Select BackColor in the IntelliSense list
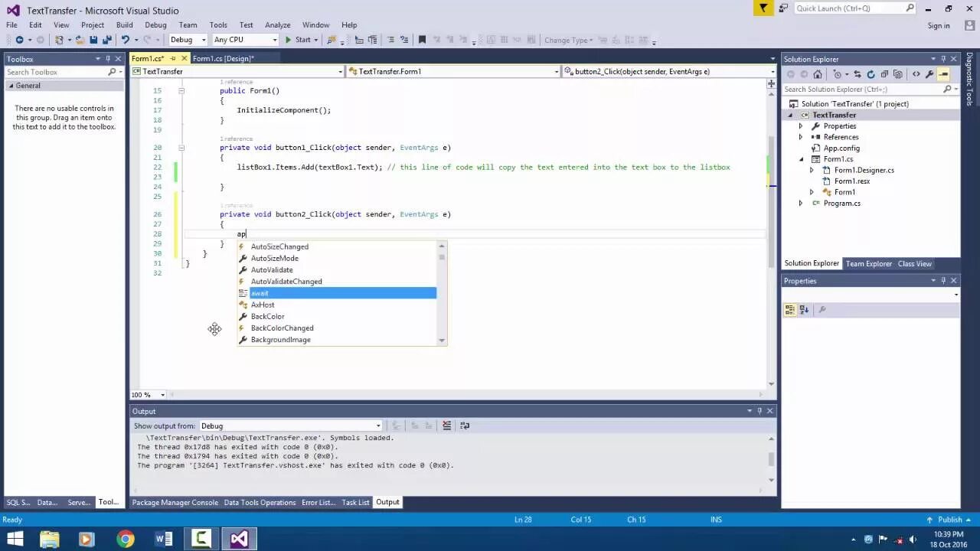 click(336, 316)
